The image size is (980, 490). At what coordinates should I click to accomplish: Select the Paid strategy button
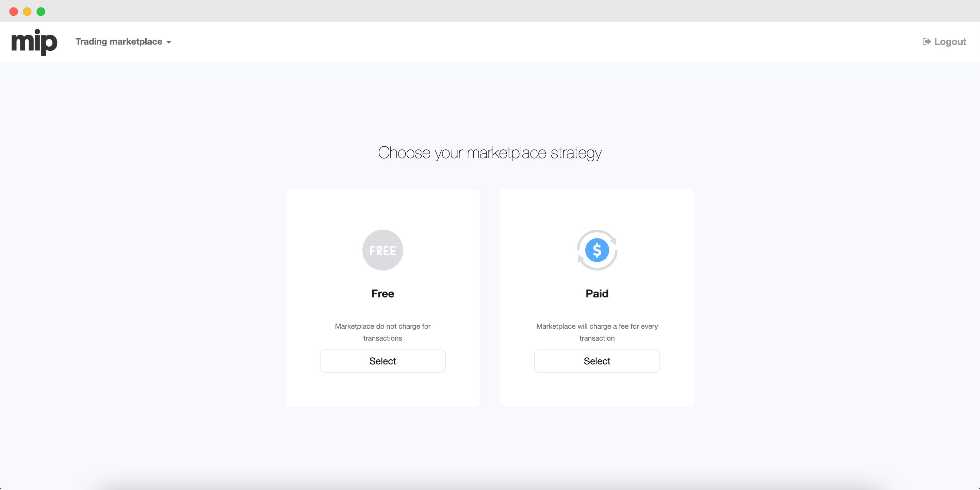[597, 361]
